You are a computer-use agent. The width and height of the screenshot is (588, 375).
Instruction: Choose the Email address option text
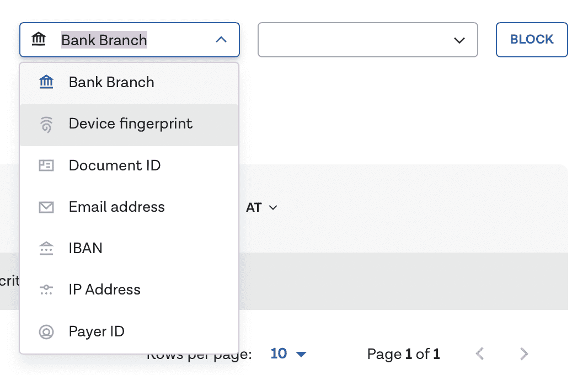pos(116,207)
